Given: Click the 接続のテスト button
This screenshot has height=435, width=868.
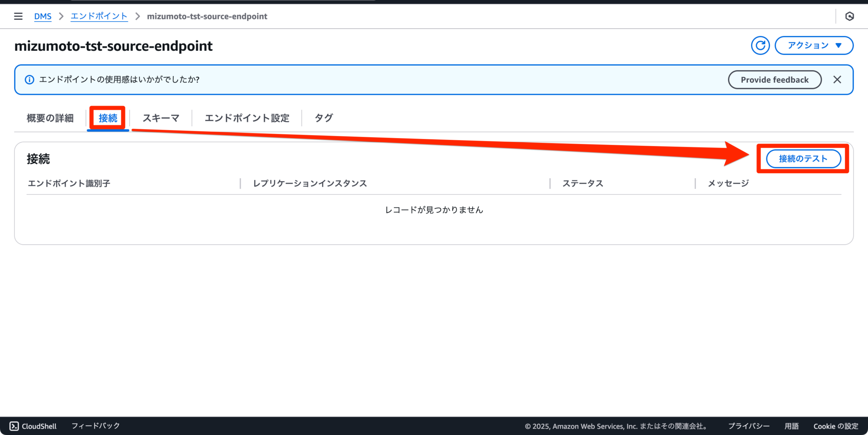Looking at the screenshot, I should point(802,158).
